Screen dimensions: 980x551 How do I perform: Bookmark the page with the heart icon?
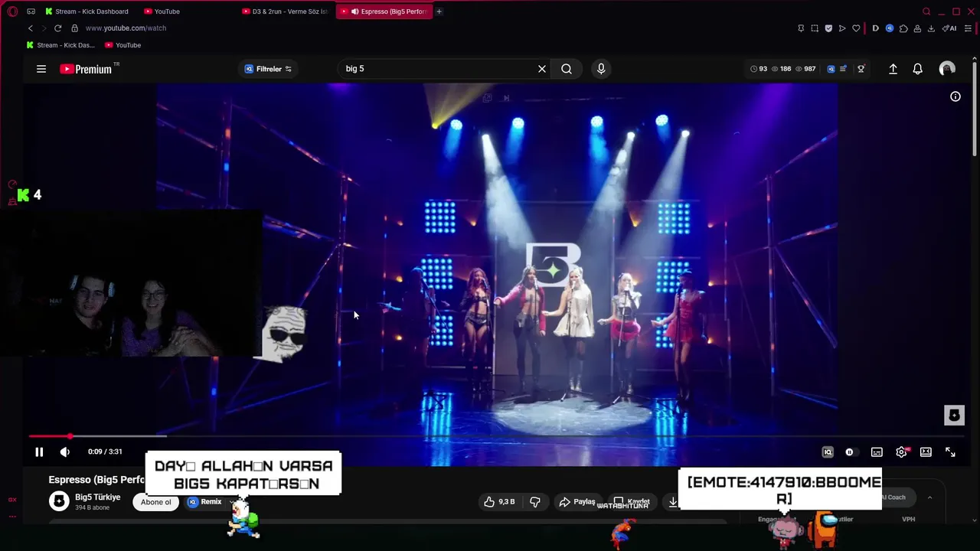click(x=856, y=28)
